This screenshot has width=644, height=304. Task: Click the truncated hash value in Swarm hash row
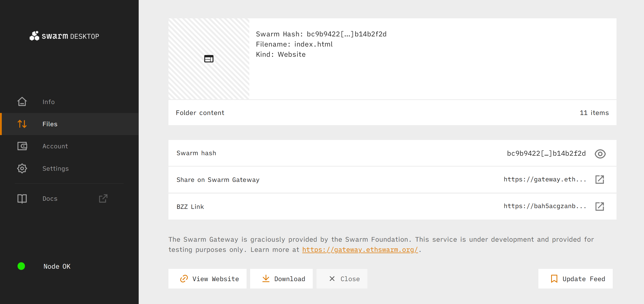(546, 153)
